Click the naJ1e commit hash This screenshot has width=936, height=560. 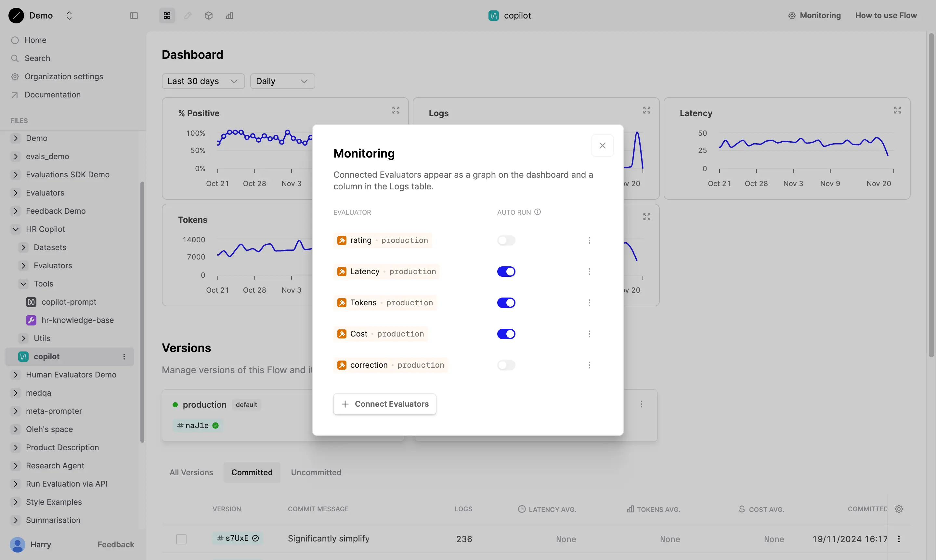pos(194,425)
